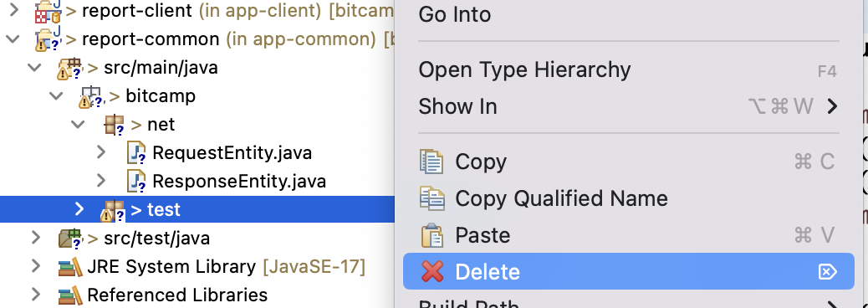Select RequestEntity.java in the tree
868x308 pixels.
[x=197, y=153]
